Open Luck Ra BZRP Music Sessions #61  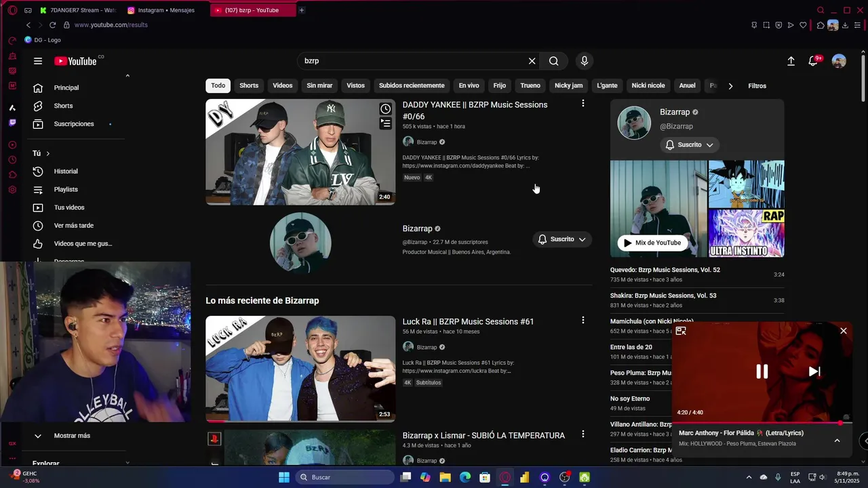point(468,321)
